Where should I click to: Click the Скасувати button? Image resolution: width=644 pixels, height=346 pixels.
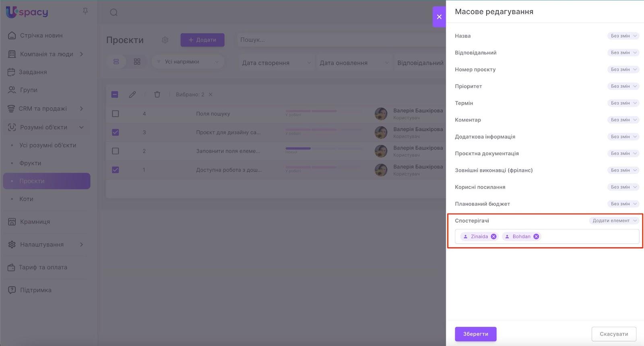coord(614,334)
